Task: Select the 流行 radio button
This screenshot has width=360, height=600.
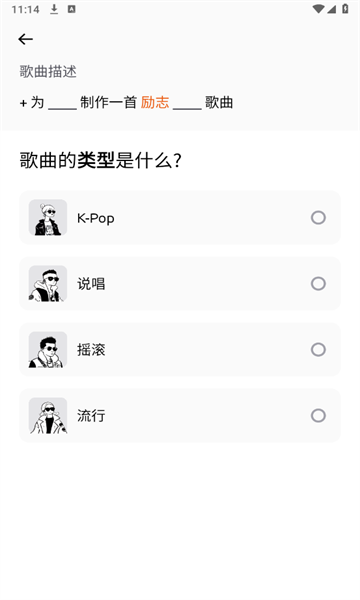Action: (318, 416)
